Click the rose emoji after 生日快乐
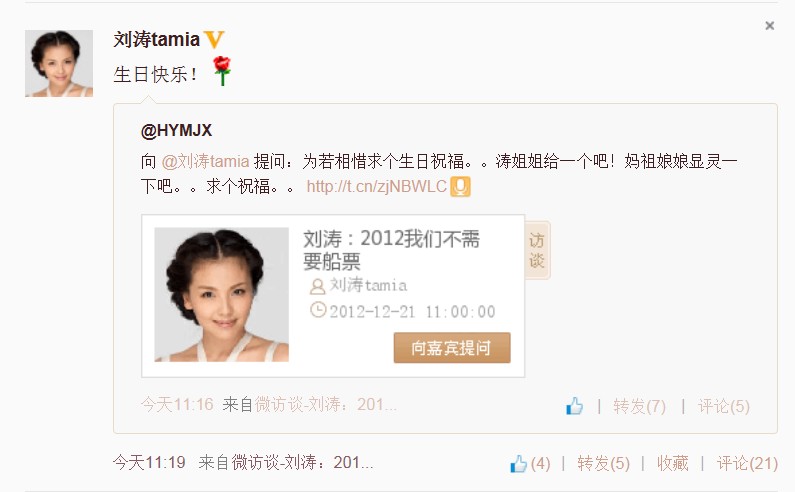795x492 pixels. click(222, 71)
